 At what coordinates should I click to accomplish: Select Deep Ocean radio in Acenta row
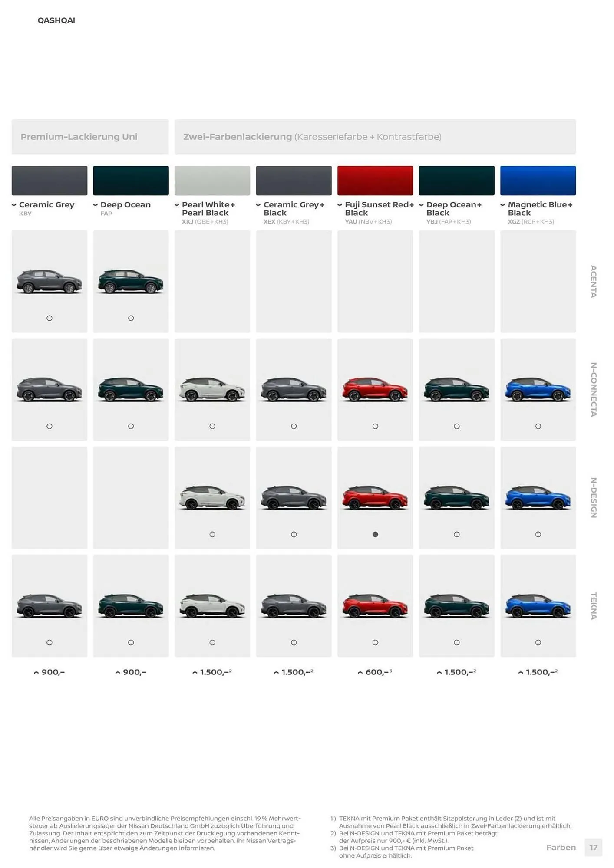pos(131,318)
